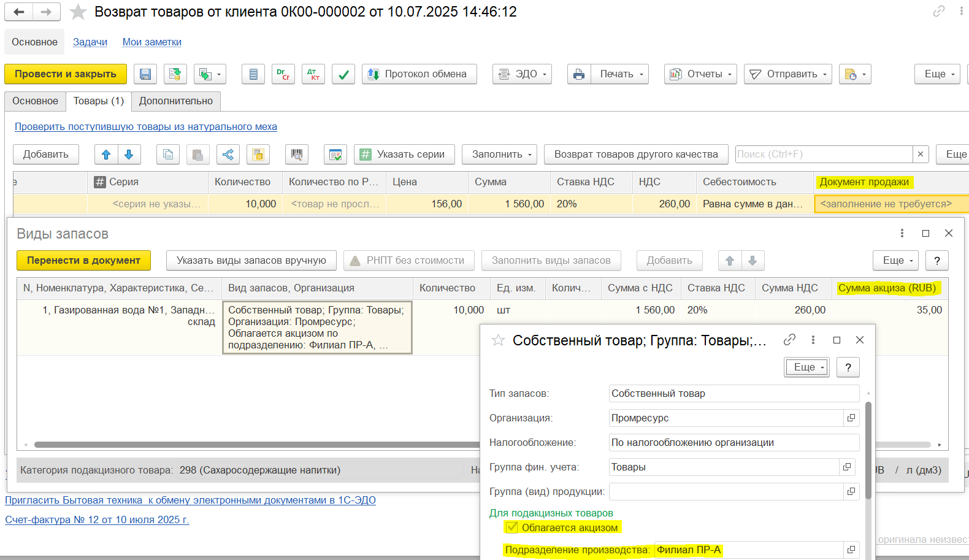Clear the Поиск search field

(921, 155)
